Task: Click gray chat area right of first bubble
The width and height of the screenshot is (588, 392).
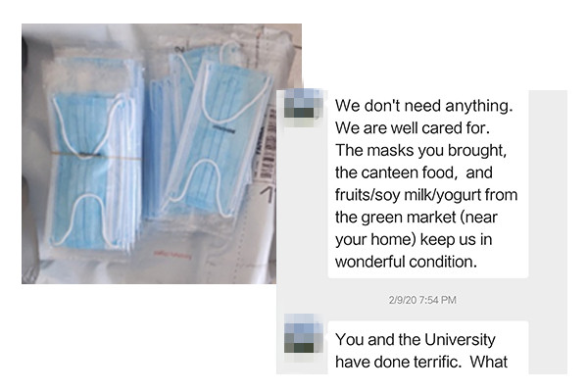Action: [548, 184]
